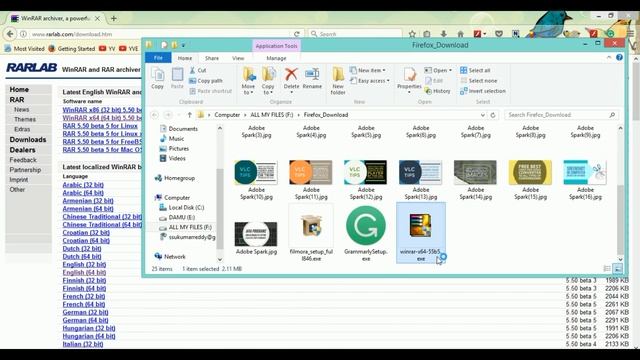
Task: Click the Search Firefox_Download input field
Action: (x=561, y=115)
